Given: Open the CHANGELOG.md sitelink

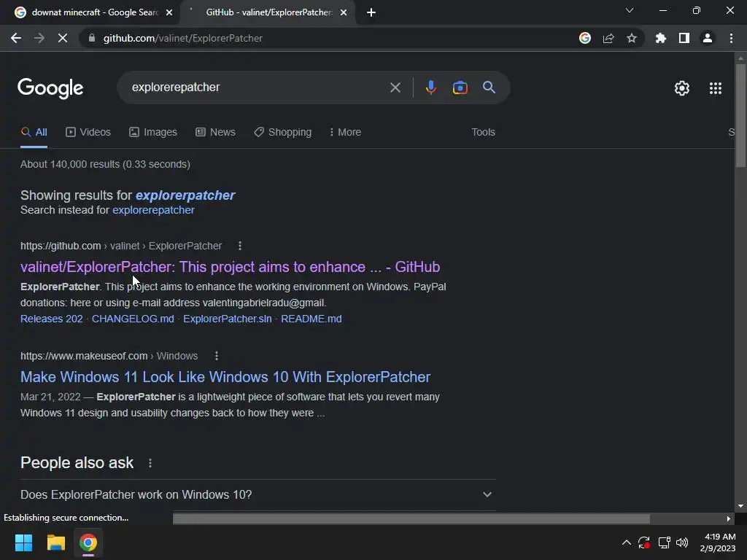Looking at the screenshot, I should tap(133, 319).
